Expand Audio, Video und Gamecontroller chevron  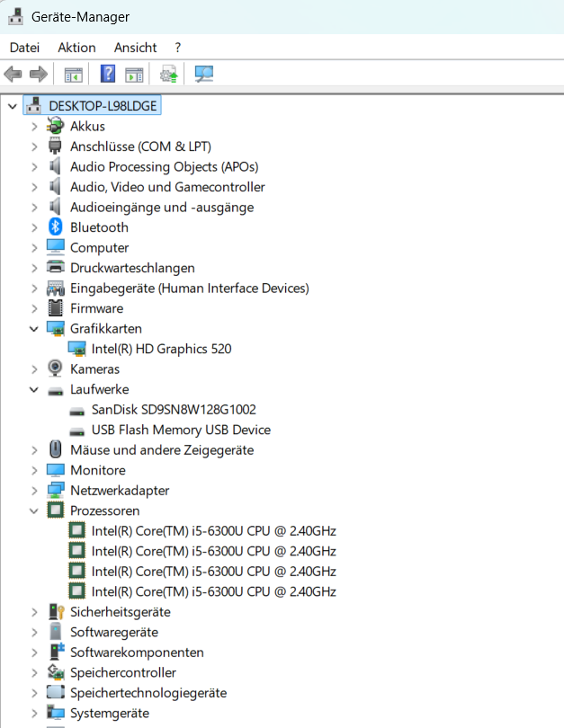(x=34, y=187)
